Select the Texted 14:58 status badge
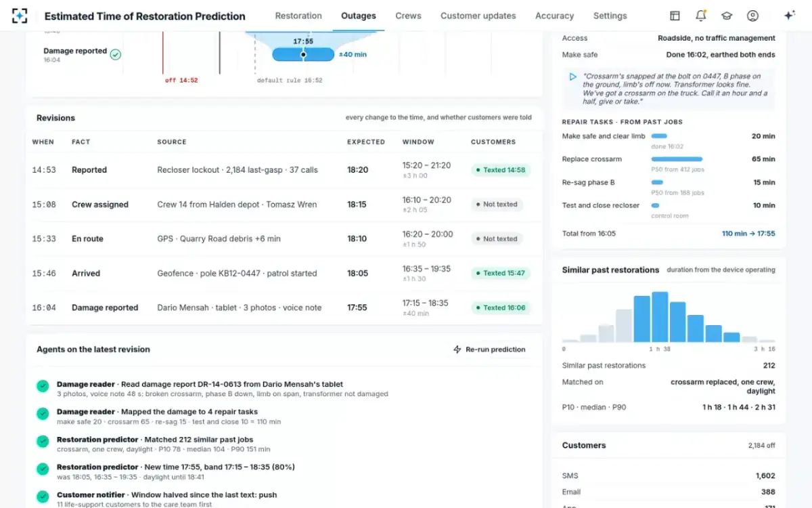The image size is (812, 508). [501, 170]
